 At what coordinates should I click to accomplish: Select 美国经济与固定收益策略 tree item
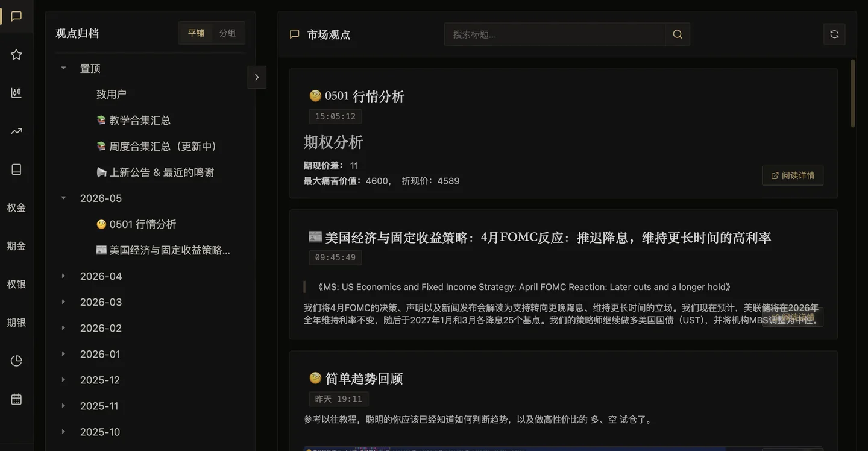[x=163, y=250]
